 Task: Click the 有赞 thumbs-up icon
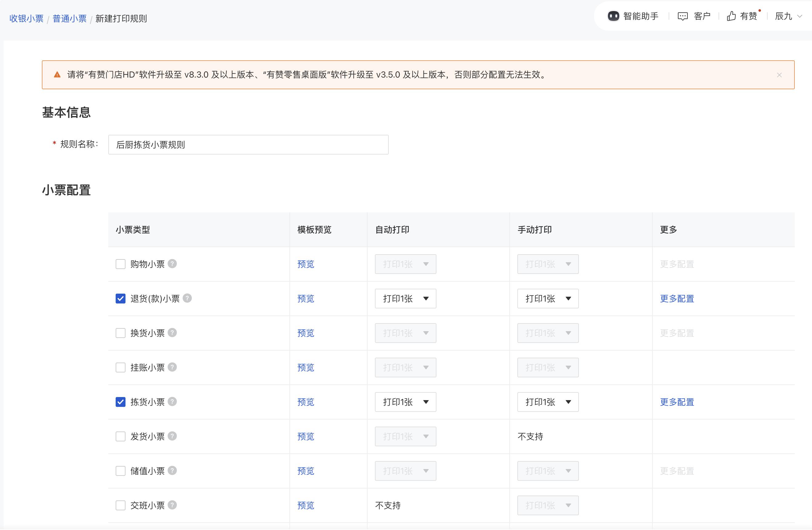pyautogui.click(x=731, y=16)
